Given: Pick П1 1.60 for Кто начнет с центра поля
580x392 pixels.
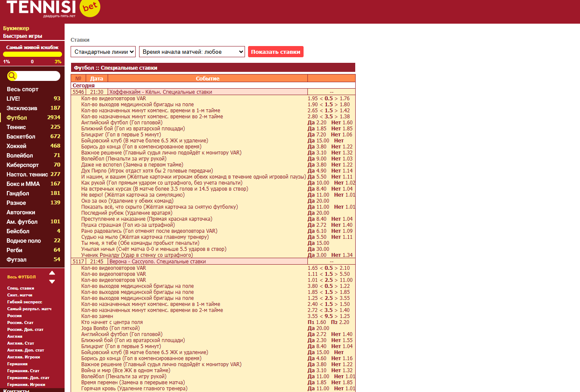Looking at the screenshot, I should [317, 322].
